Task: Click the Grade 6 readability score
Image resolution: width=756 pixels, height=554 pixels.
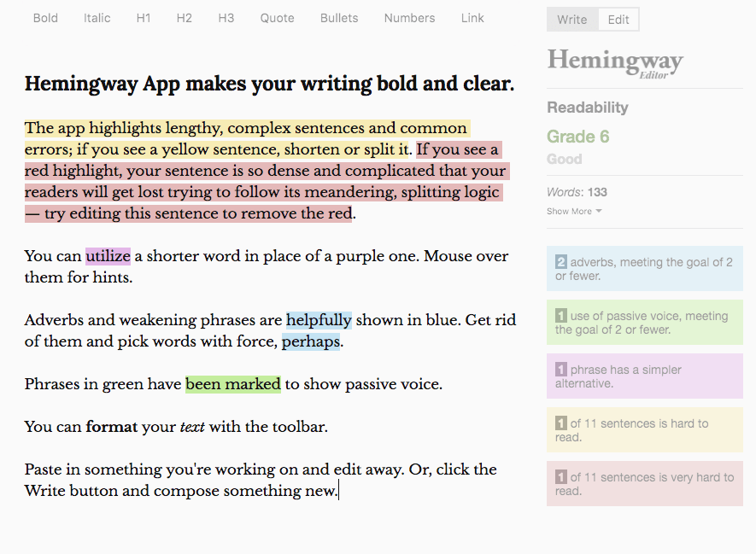Action: (x=577, y=137)
